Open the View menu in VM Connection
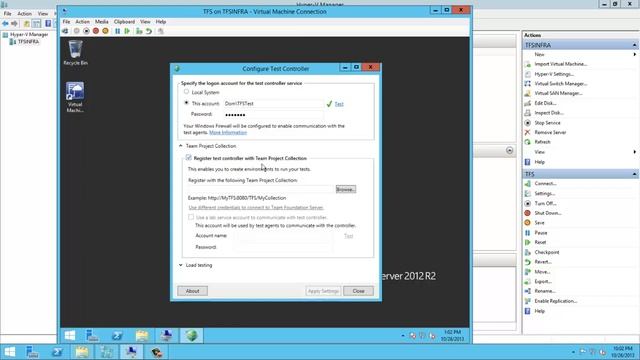This screenshot has width=640, height=360. tap(145, 22)
